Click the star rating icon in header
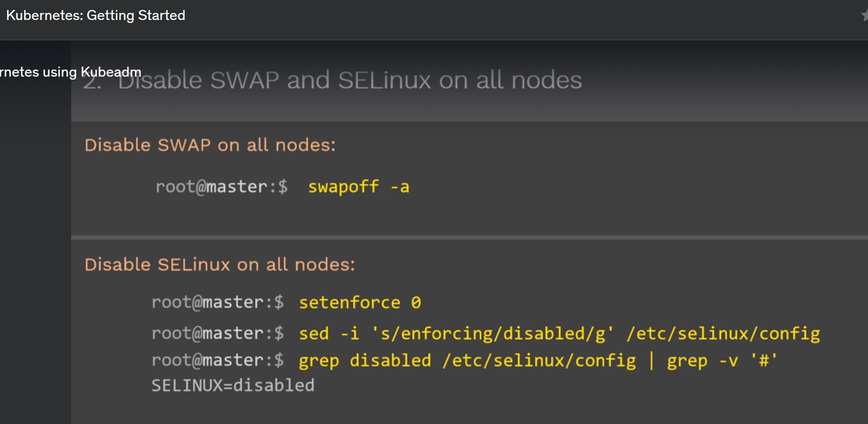 click(x=864, y=16)
